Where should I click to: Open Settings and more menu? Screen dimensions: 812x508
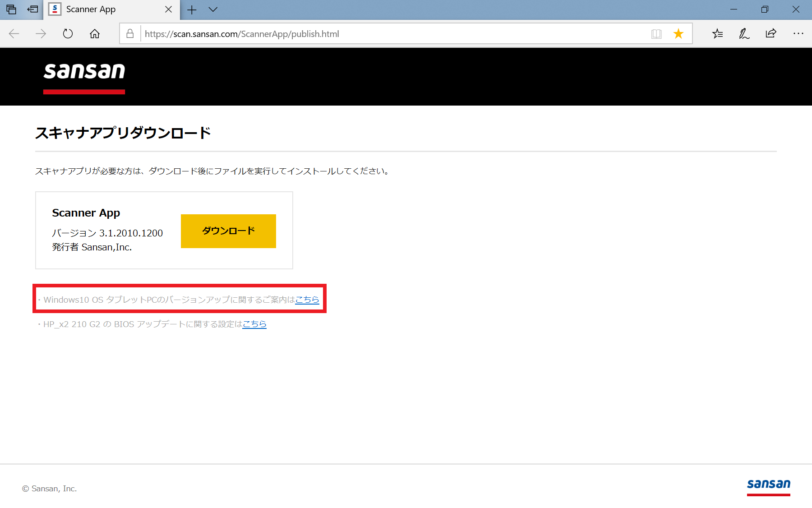pos(798,34)
